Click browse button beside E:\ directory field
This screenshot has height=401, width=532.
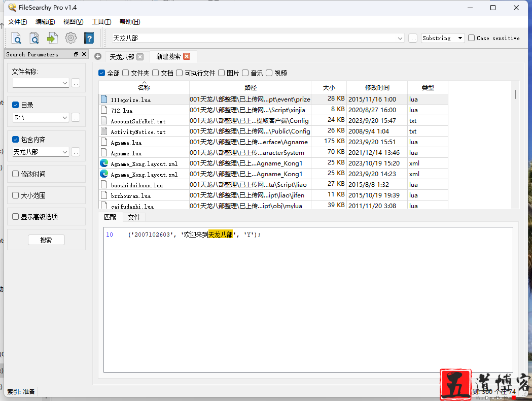(x=76, y=117)
